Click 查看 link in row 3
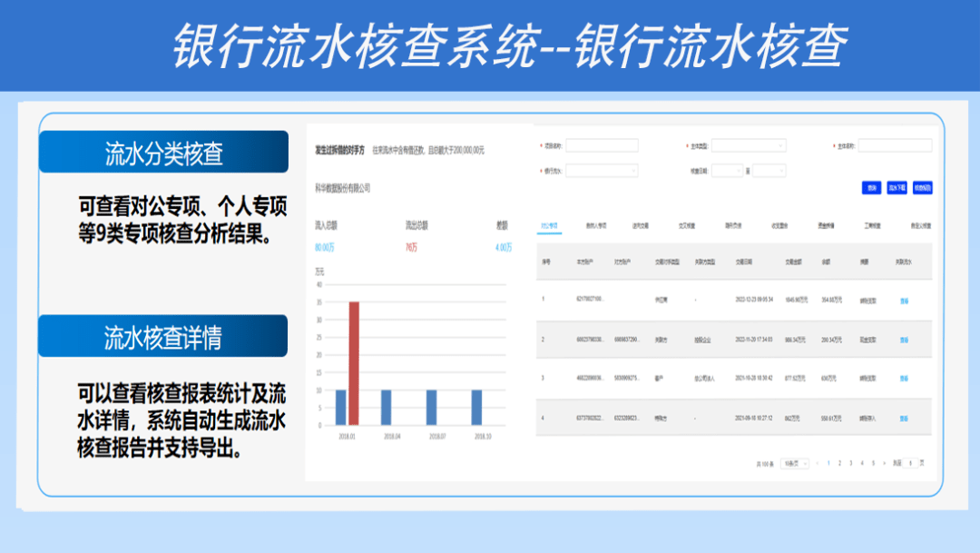 (x=904, y=379)
